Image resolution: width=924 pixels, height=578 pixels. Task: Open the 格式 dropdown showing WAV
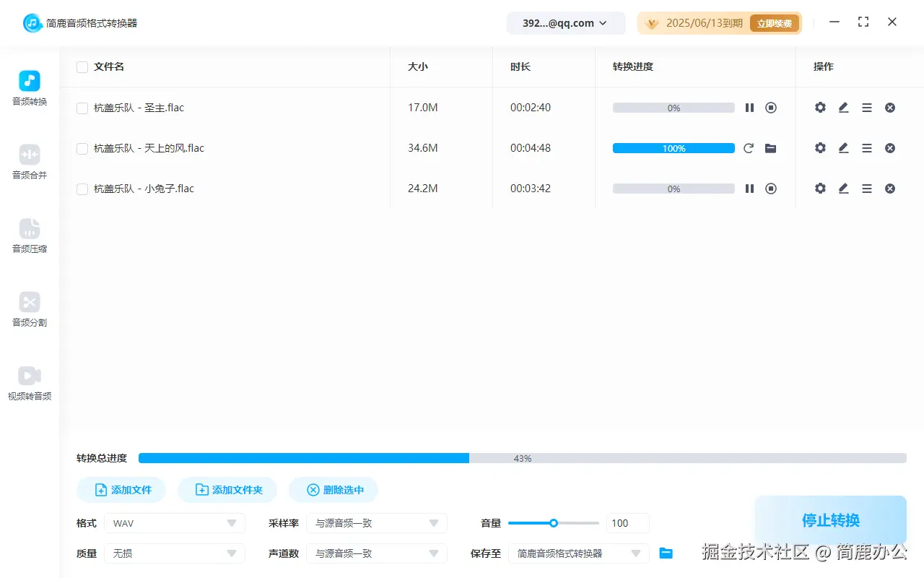[x=174, y=522]
